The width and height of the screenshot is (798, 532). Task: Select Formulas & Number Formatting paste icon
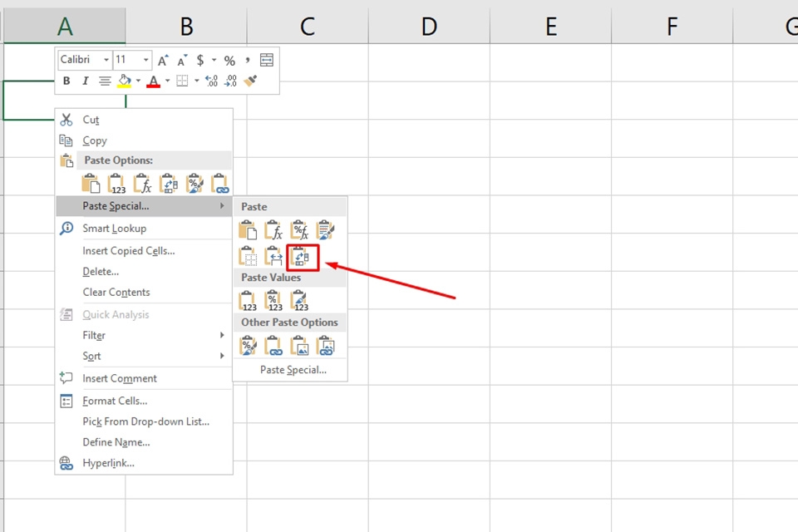click(x=299, y=230)
